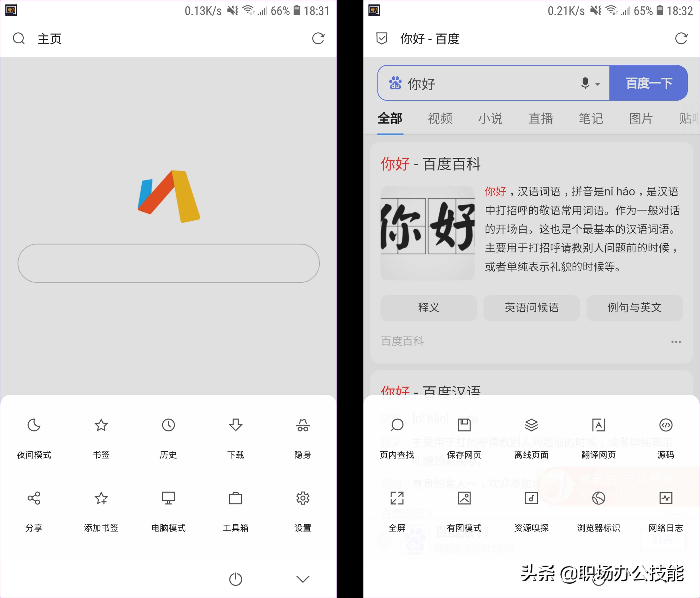Toggle Fullscreen icon (全屏)
Viewport: 700px width, 598px height.
click(x=397, y=498)
